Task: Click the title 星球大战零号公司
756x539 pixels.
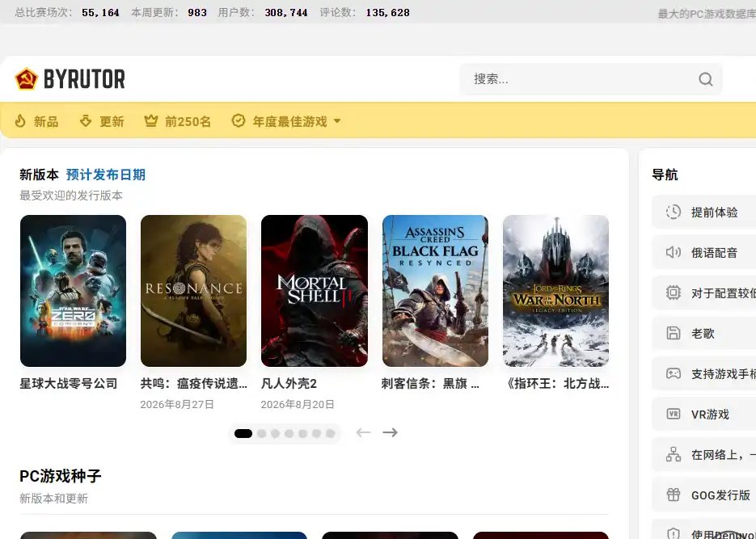Action: tap(69, 383)
